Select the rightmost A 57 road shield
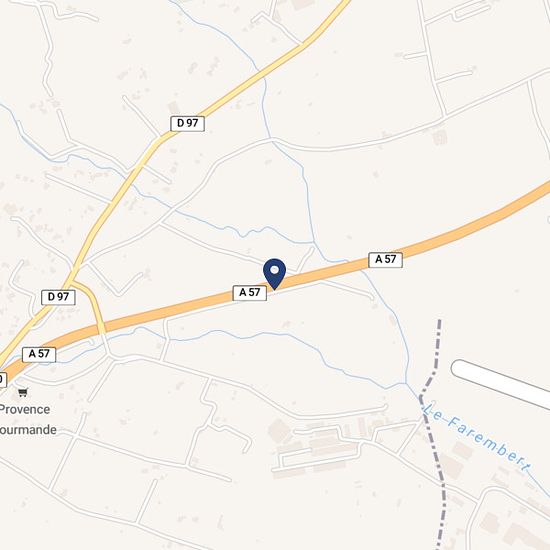Viewport: 550px width, 550px height. [385, 260]
